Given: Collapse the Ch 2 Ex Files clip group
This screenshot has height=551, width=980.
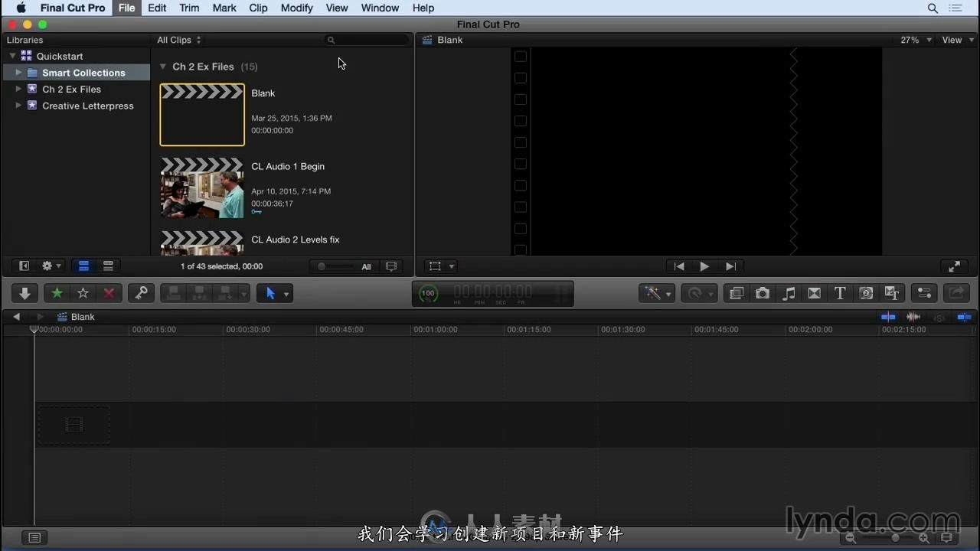Looking at the screenshot, I should coord(163,67).
